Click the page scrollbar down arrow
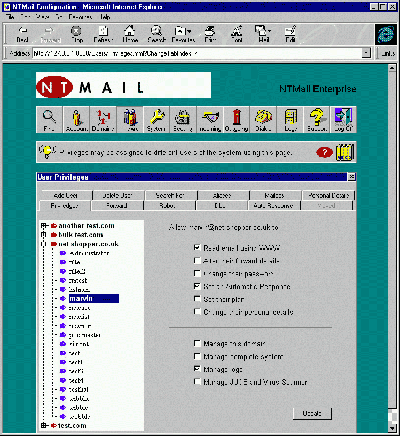Viewport: 400px width, 436px height. (x=392, y=428)
